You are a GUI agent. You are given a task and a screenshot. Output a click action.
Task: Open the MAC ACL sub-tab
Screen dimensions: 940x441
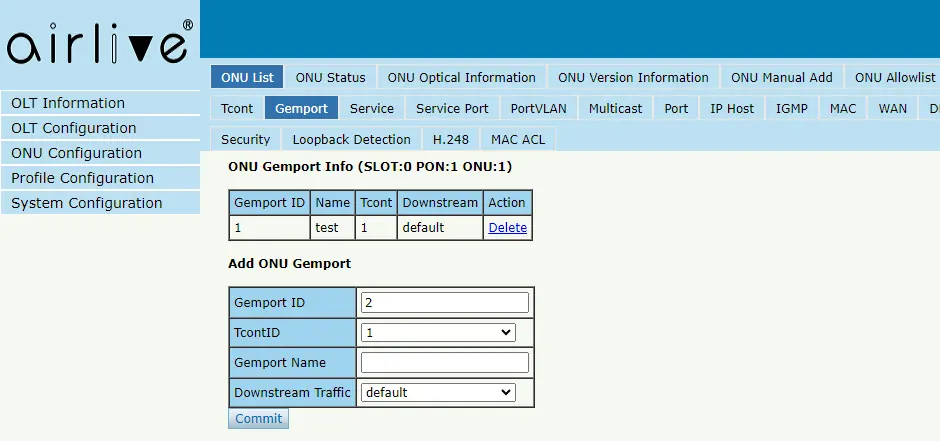pos(518,140)
